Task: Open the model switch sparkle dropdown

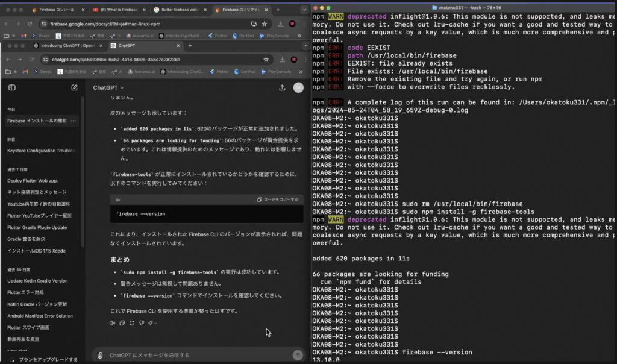Action: tap(152, 323)
